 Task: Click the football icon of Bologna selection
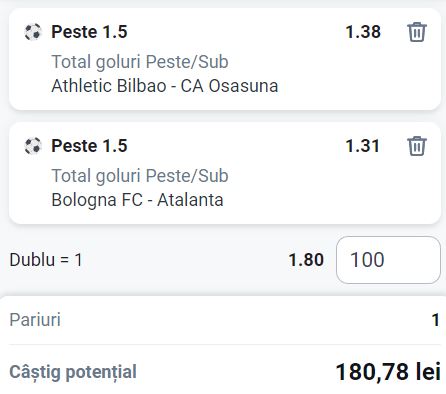33,146
